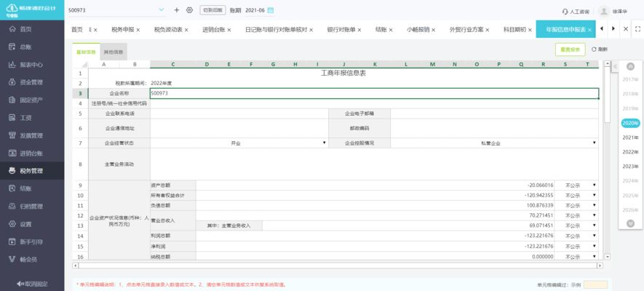Close the 银行对账单 tab

pyautogui.click(x=359, y=30)
